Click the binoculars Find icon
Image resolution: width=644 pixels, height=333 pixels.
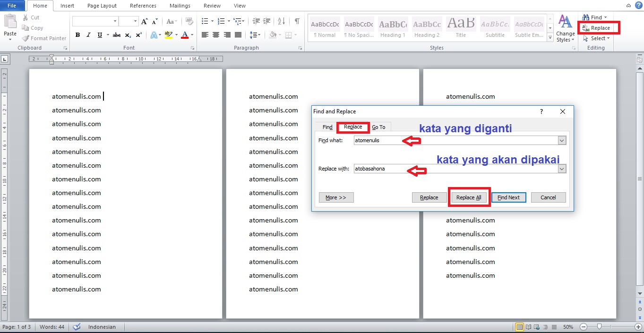(586, 17)
